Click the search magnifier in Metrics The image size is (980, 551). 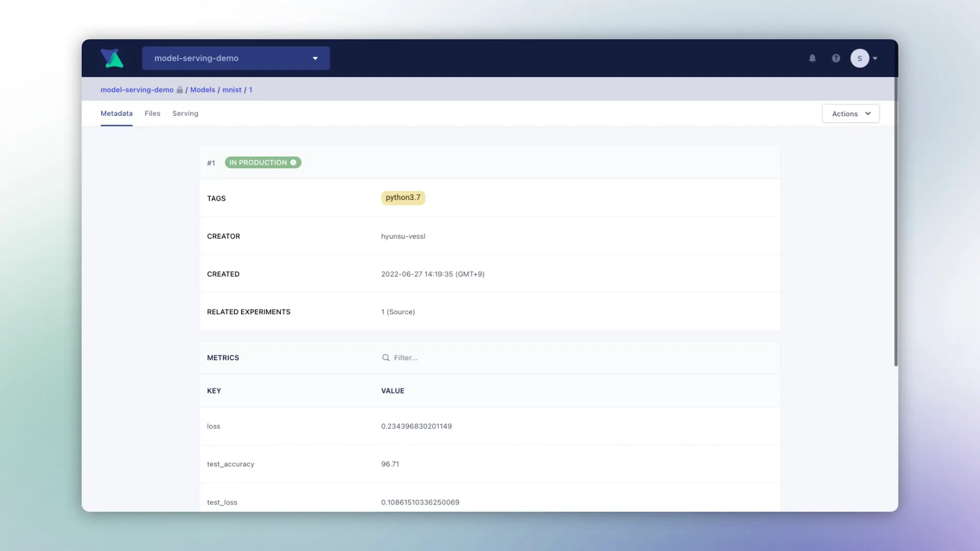pos(386,358)
